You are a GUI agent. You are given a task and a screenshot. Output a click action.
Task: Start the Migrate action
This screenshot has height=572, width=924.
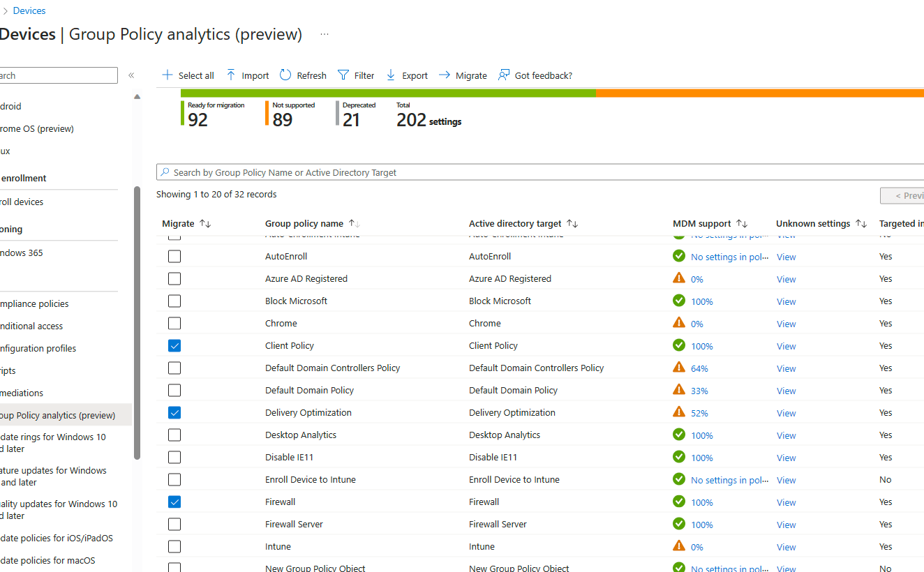coord(463,75)
